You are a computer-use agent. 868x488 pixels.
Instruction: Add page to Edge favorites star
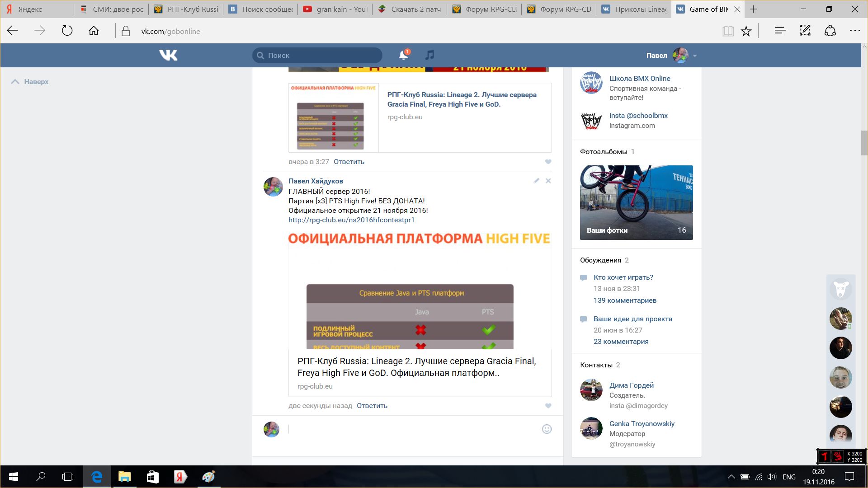coord(746,31)
